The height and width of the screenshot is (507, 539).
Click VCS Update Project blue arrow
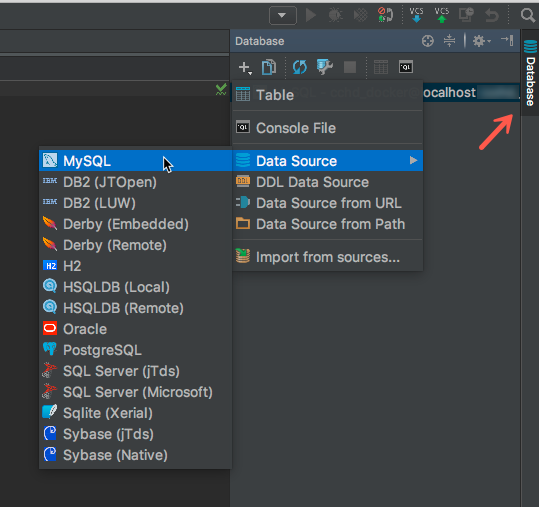pos(416,15)
